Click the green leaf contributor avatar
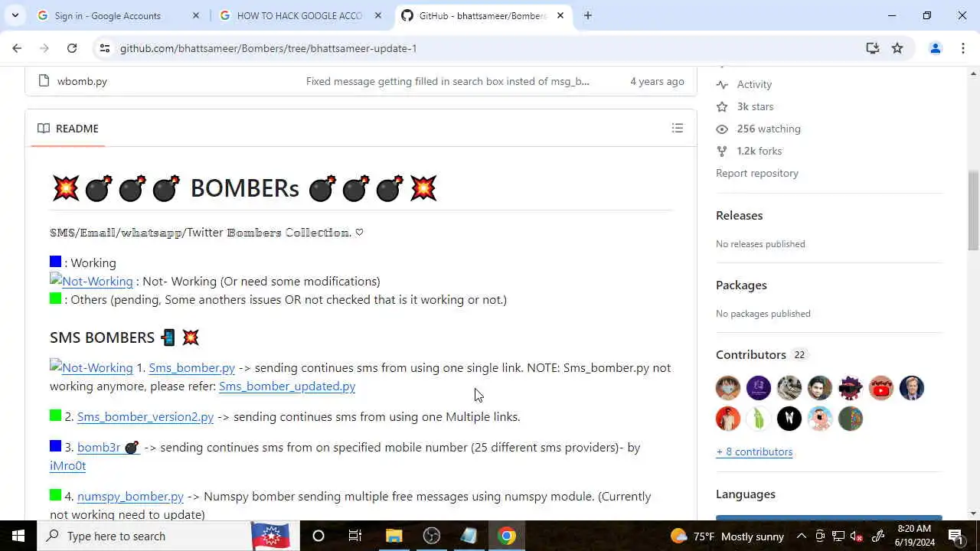The height and width of the screenshot is (551, 980). (759, 419)
